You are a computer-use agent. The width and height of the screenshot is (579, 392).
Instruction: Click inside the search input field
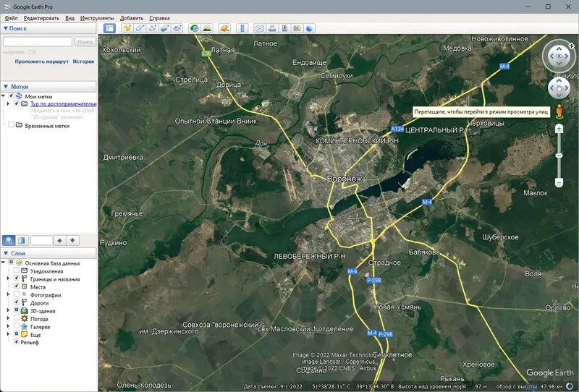(38, 42)
